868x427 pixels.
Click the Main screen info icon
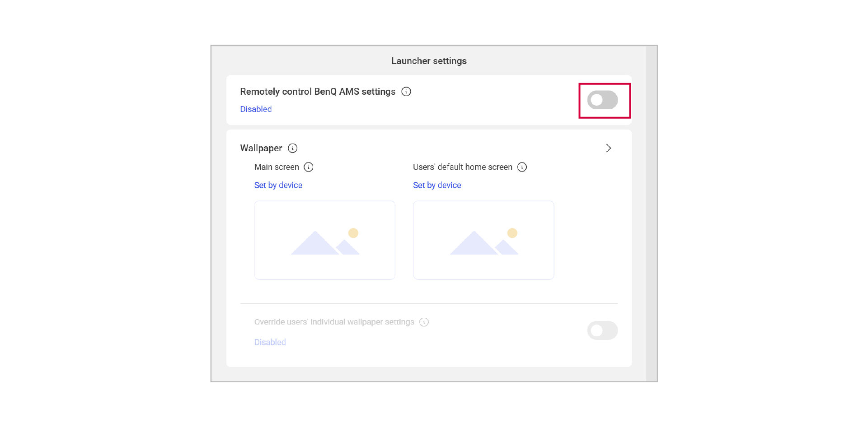point(309,167)
